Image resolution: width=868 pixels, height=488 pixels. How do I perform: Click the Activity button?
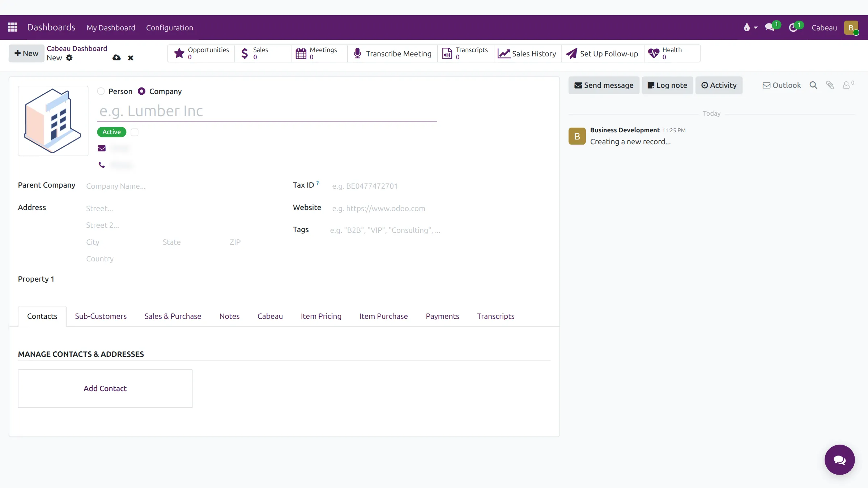pos(719,85)
